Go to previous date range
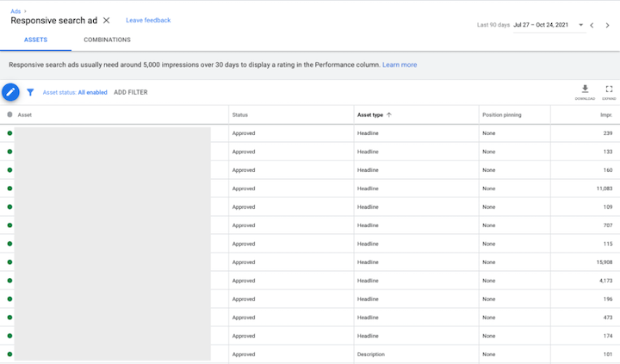This screenshot has height=364, width=620. coord(592,25)
